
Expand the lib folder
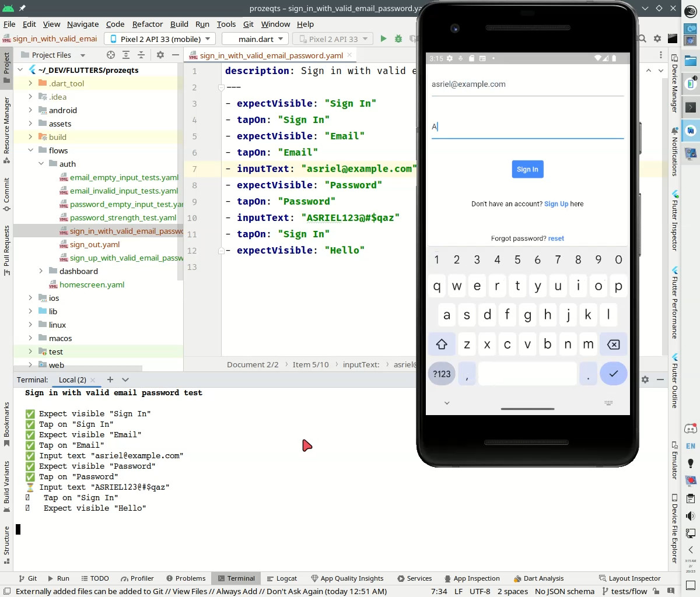click(x=30, y=311)
